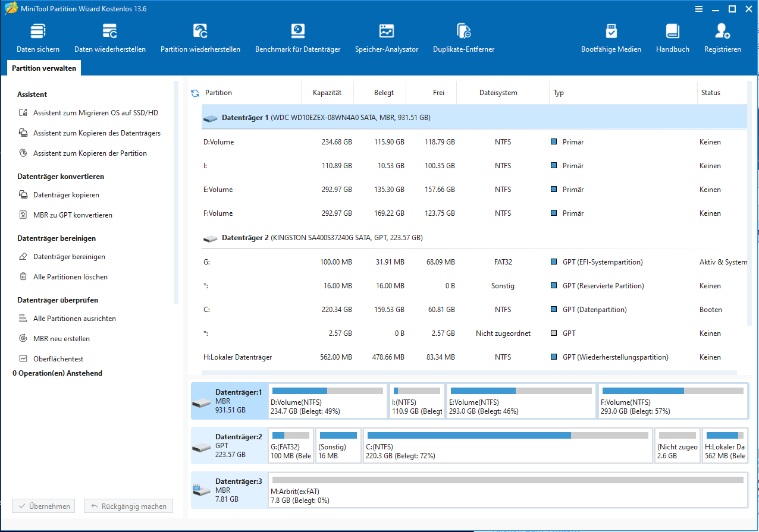Create Bootfähige Medien

(x=611, y=39)
